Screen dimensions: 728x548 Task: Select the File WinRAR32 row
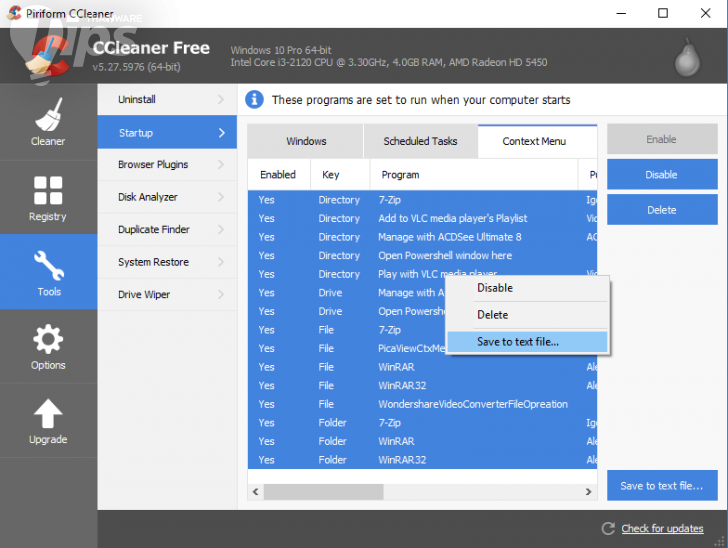click(x=422, y=385)
